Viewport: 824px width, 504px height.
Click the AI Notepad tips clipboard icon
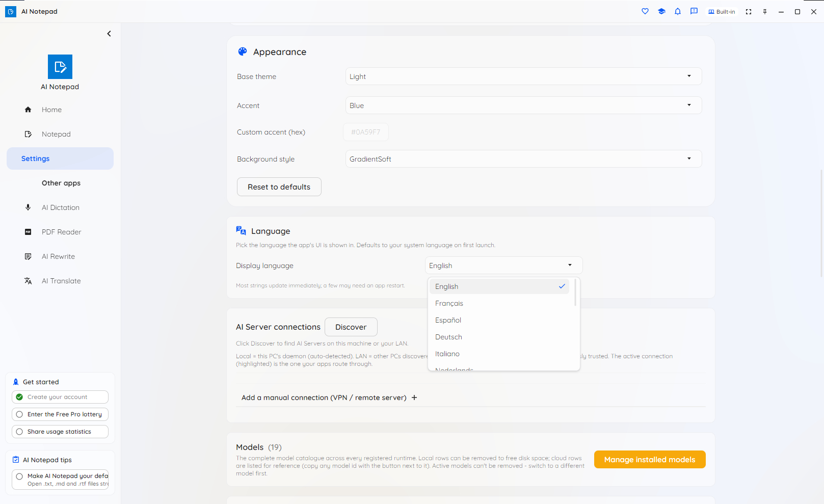[x=16, y=460]
